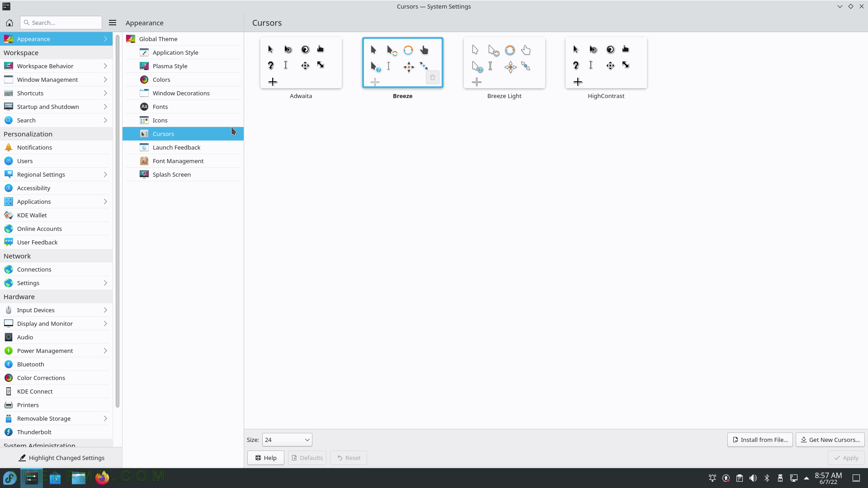Image resolution: width=868 pixels, height=488 pixels.
Task: Click the Fonts Aa icon
Action: [x=144, y=107]
